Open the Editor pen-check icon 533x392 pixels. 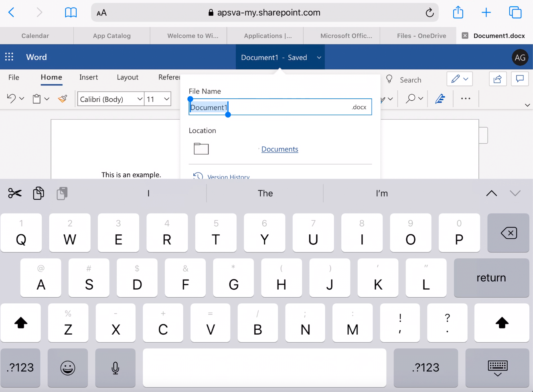tap(440, 99)
